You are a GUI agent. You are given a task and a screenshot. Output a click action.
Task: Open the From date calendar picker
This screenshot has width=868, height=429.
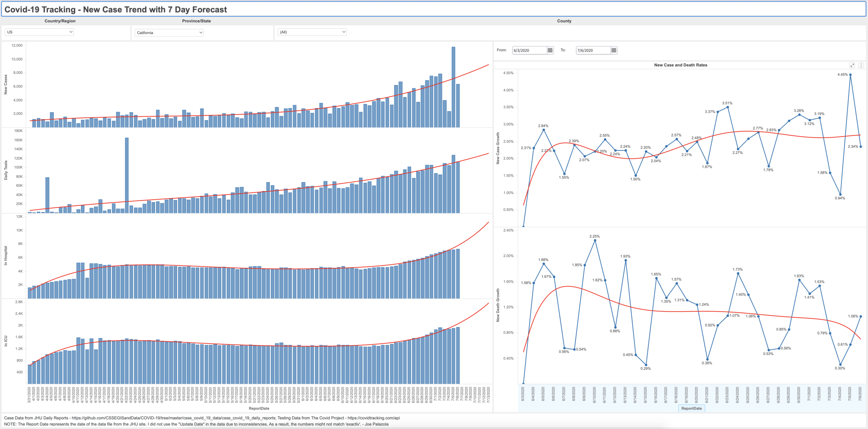click(x=550, y=50)
